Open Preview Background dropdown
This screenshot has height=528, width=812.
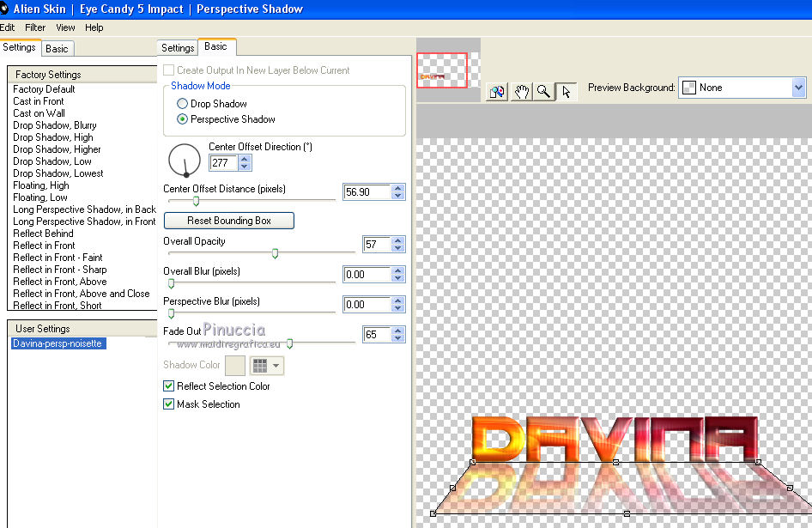pyautogui.click(x=798, y=88)
